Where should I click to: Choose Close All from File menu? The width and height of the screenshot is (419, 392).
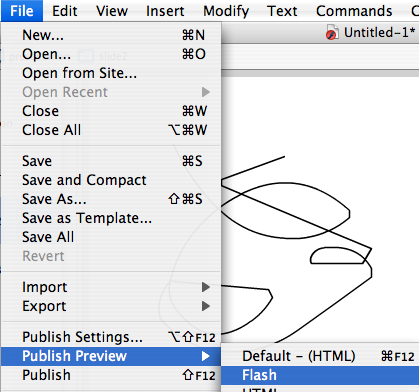(x=111, y=130)
